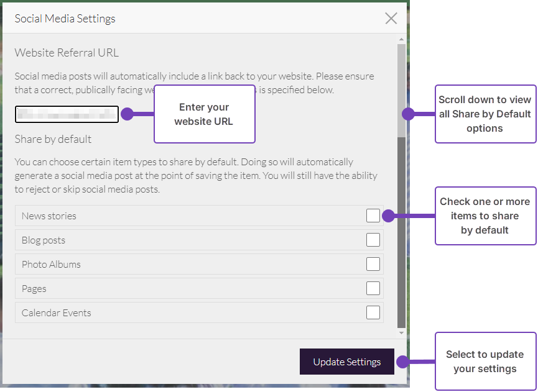Click the Social Media Settings dialog title

tap(65, 19)
